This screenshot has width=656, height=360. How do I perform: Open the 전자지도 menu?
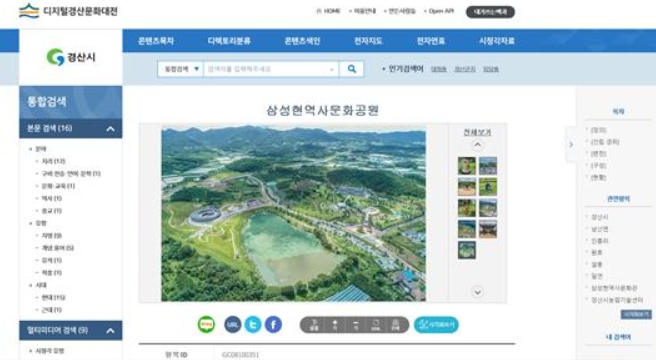click(368, 41)
